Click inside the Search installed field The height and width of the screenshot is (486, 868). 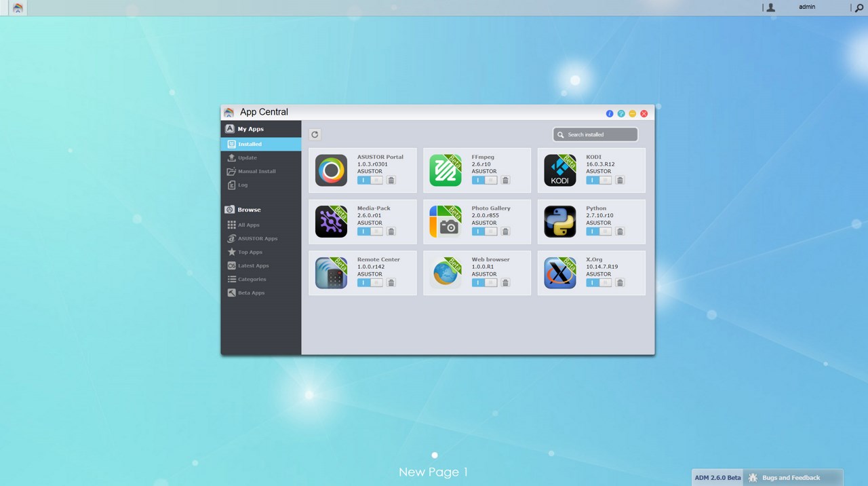[595, 134]
